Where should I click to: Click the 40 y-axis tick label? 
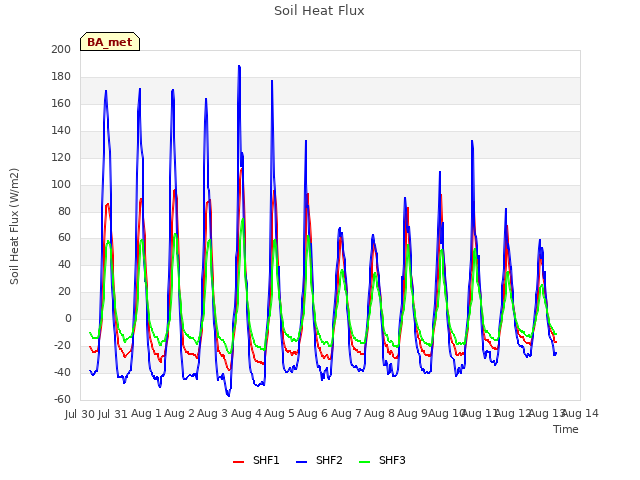pos(64,264)
